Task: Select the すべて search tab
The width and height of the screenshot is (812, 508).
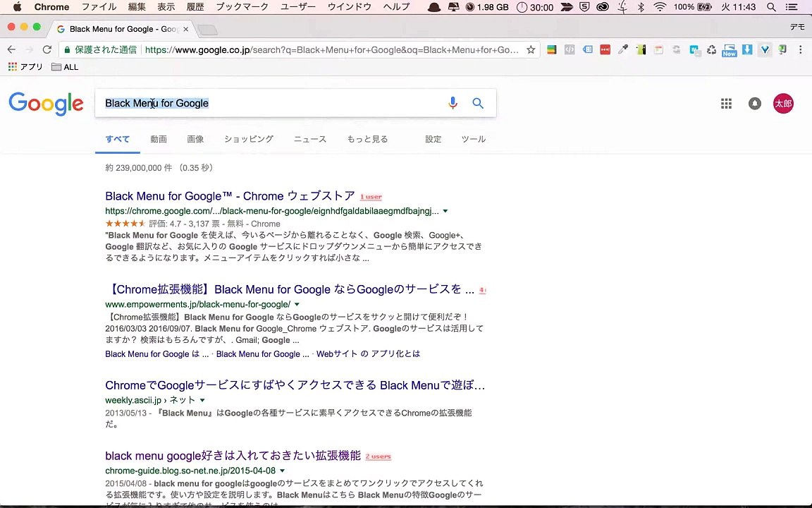Action: [118, 139]
